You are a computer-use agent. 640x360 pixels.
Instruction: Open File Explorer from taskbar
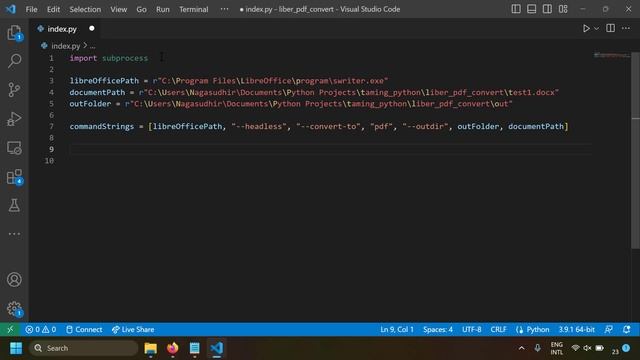(151, 348)
